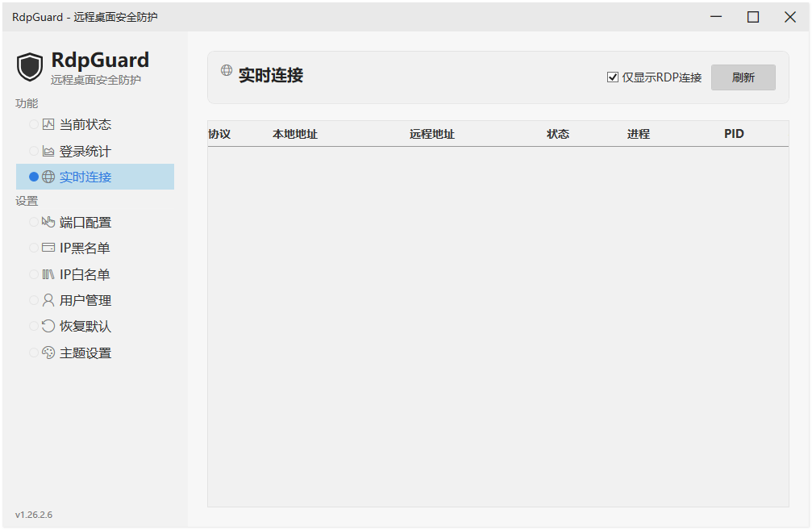Screen dimensions: 812x530
Task: Toggle the 登录统计 selection circle
Action: tap(35, 150)
